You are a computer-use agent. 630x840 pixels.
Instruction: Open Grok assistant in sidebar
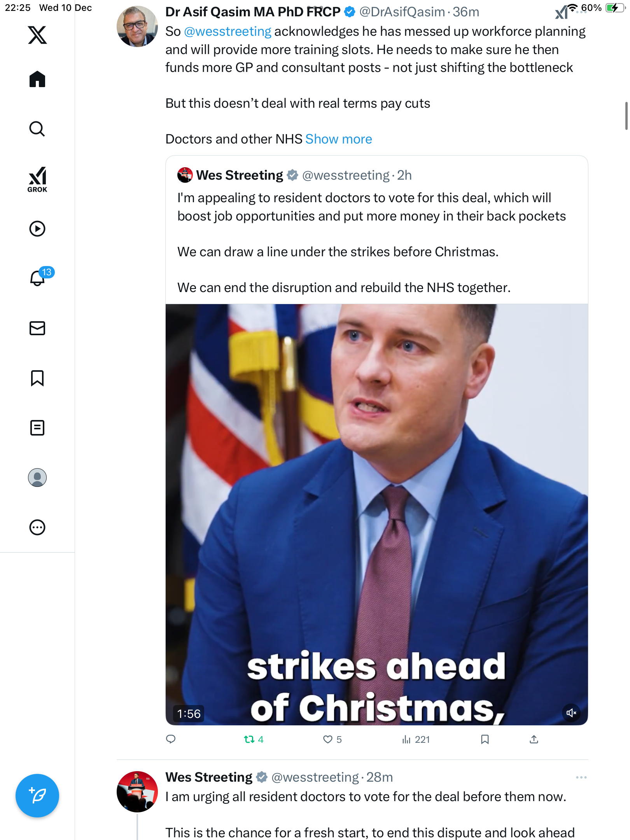37,179
